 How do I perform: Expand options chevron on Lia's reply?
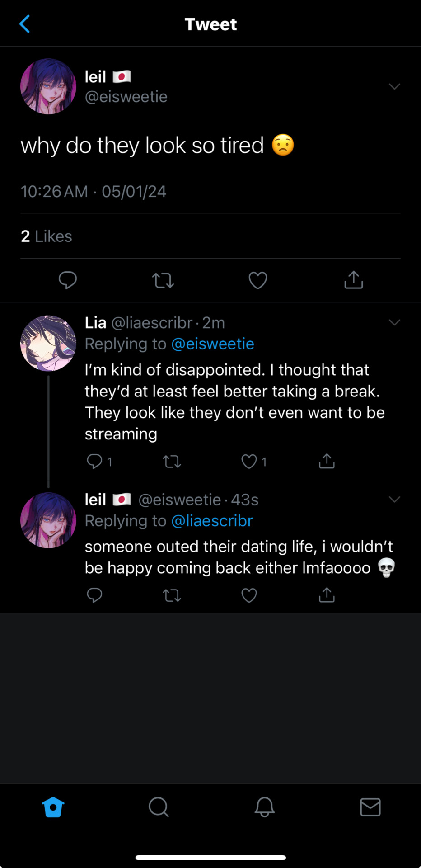(x=394, y=322)
